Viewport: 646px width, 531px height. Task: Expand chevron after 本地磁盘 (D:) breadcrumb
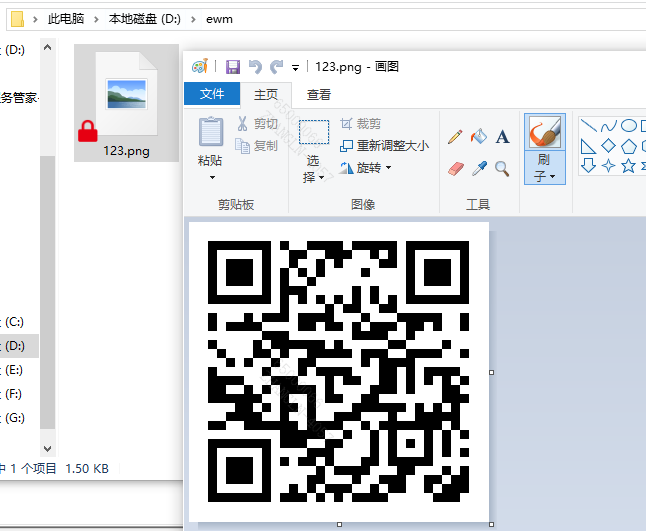(193, 19)
